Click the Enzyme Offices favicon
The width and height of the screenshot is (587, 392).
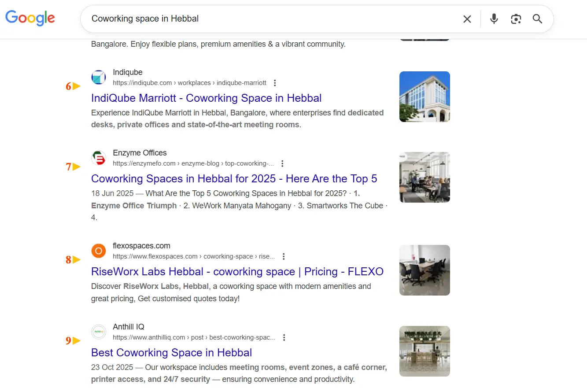pyautogui.click(x=99, y=158)
